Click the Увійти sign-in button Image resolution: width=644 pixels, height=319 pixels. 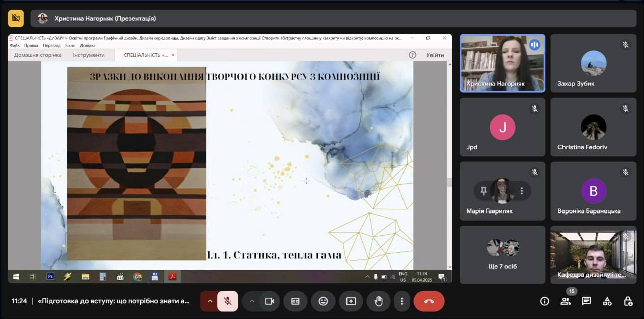(435, 55)
